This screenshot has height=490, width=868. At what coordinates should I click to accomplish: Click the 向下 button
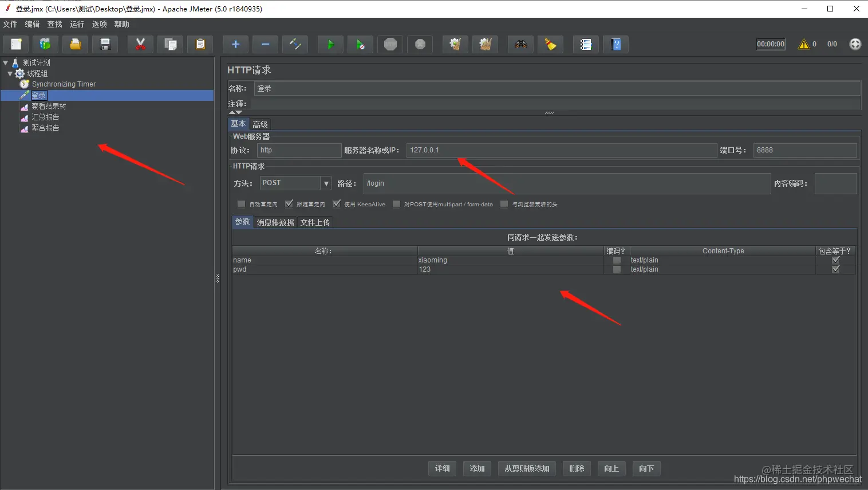pos(646,468)
